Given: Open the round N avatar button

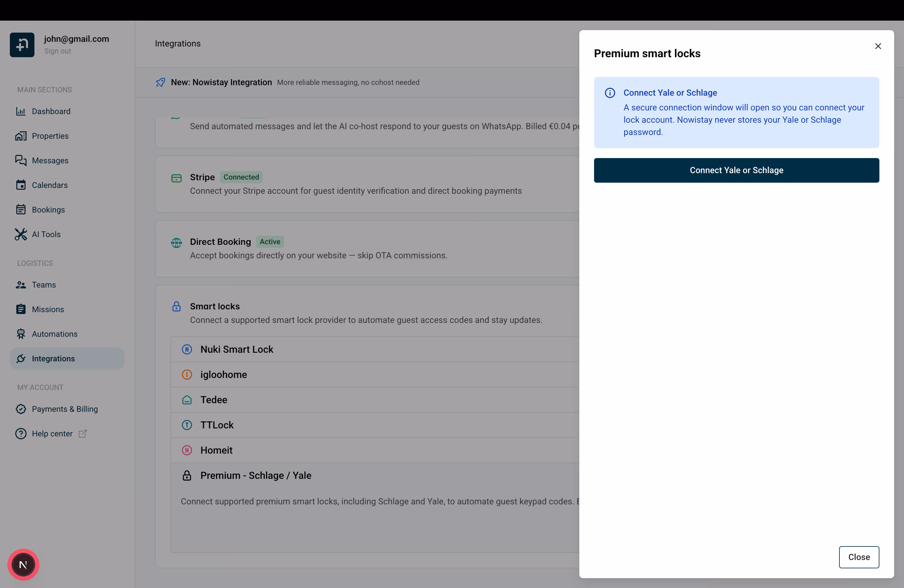Looking at the screenshot, I should click(x=23, y=565).
